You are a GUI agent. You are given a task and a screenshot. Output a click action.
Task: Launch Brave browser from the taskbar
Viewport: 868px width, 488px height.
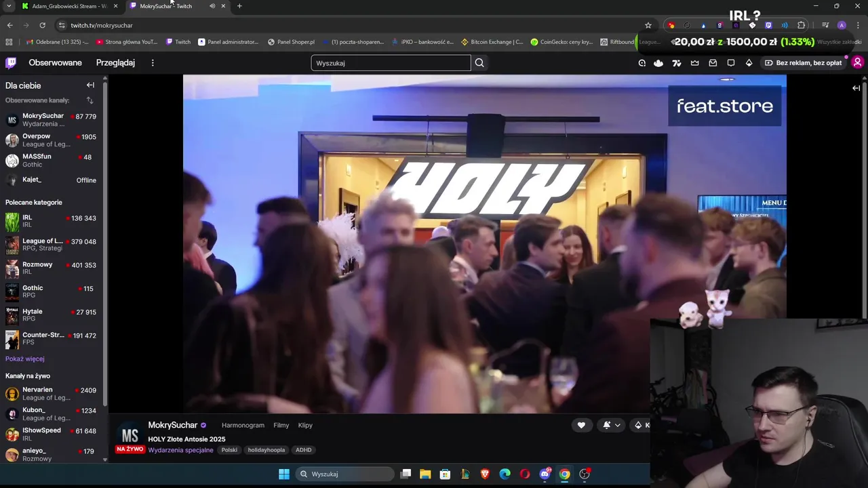point(485,474)
